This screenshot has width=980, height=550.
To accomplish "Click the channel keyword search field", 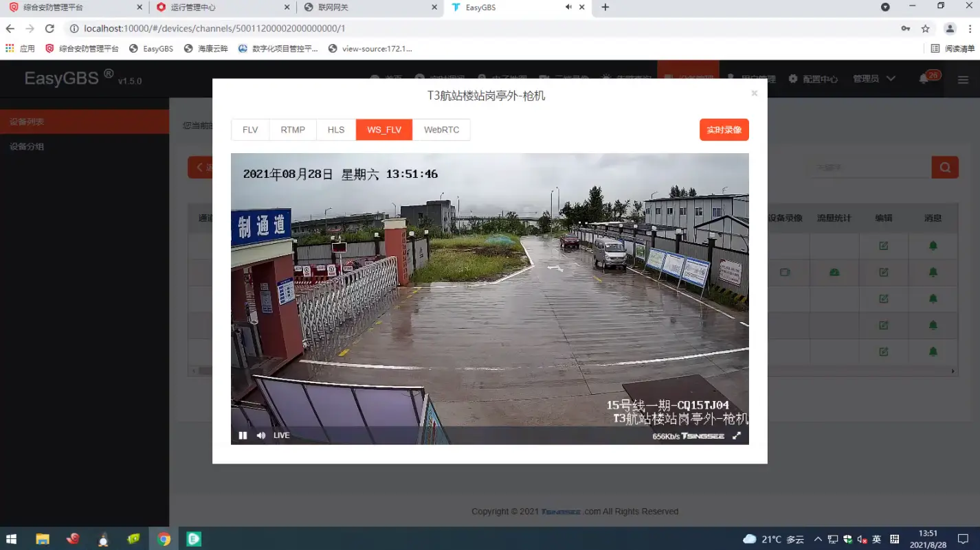I will pyautogui.click(x=870, y=167).
